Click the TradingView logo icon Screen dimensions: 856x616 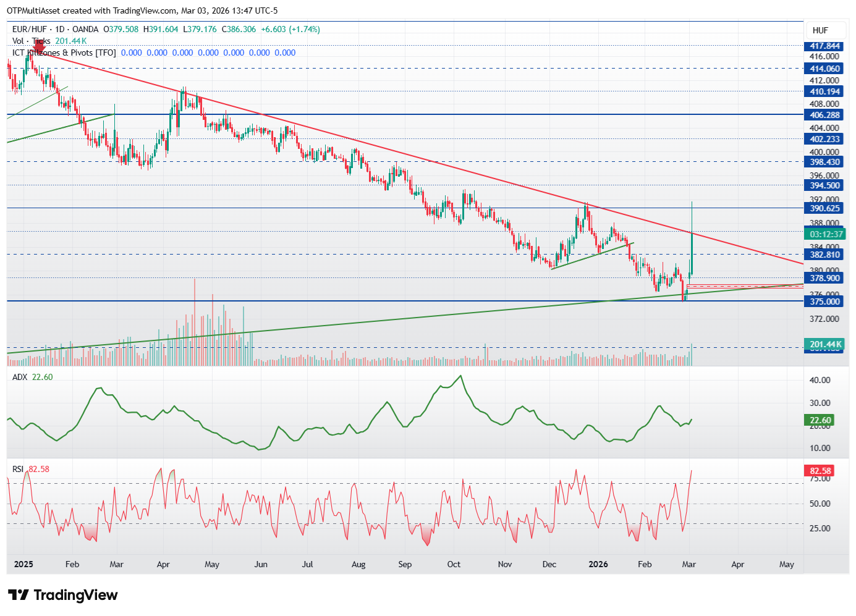pyautogui.click(x=18, y=595)
